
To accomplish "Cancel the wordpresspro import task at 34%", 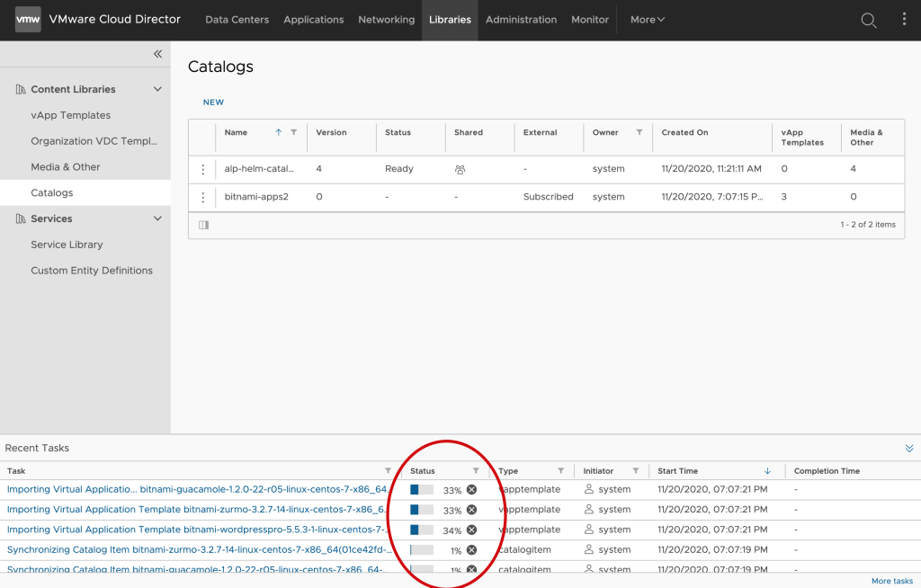I will click(x=471, y=530).
